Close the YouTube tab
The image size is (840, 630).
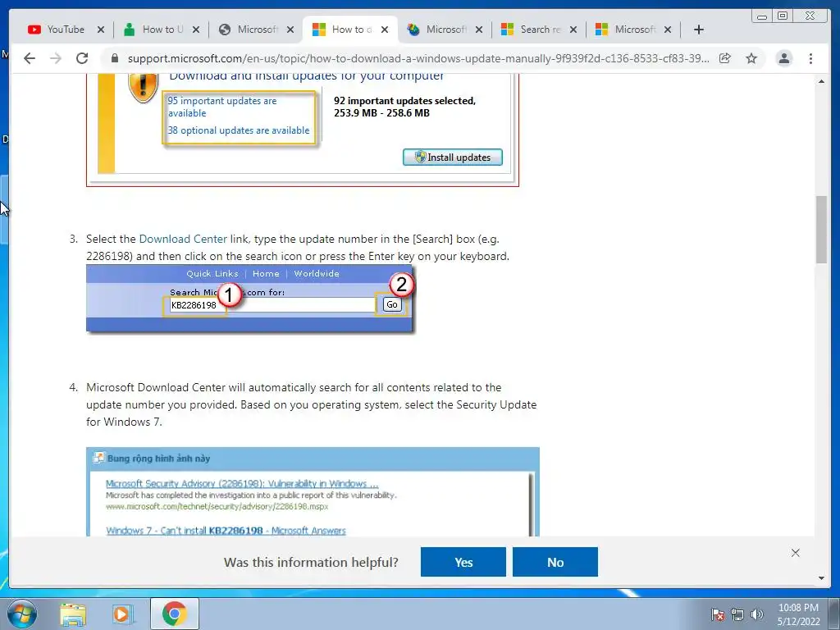[x=101, y=30]
